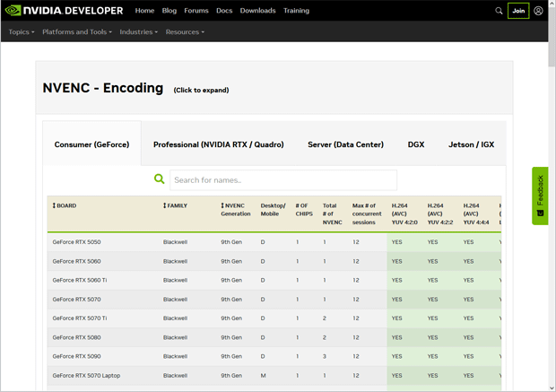Expand the Platforms and Tools dropdown
556x392 pixels.
click(77, 32)
